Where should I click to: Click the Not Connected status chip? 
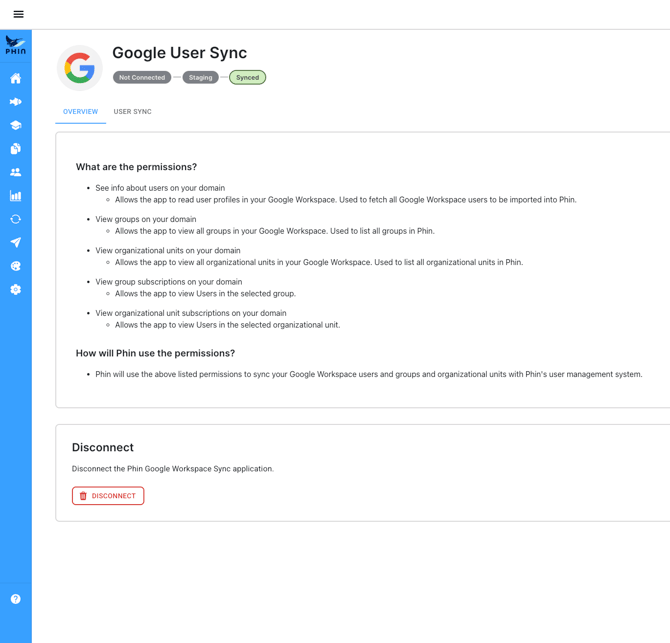click(x=142, y=77)
